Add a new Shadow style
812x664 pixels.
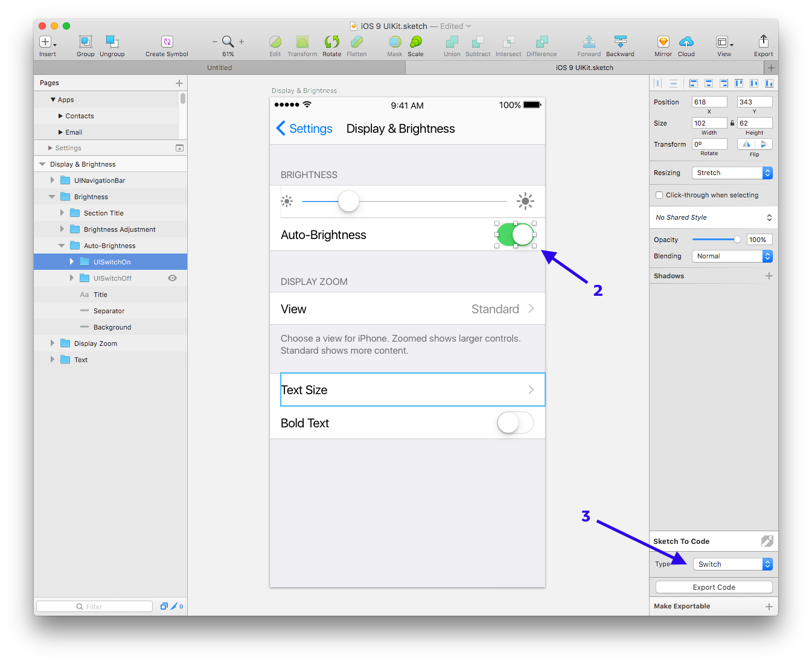[x=769, y=275]
